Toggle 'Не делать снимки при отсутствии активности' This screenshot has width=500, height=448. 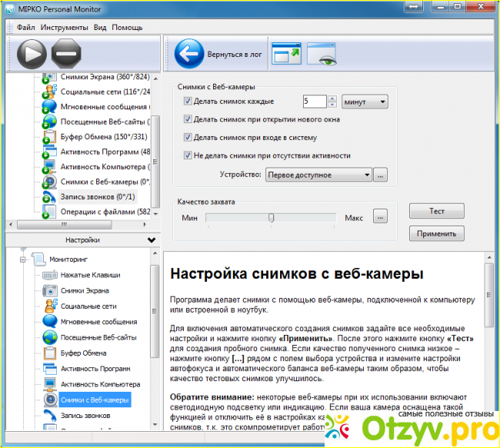187,155
